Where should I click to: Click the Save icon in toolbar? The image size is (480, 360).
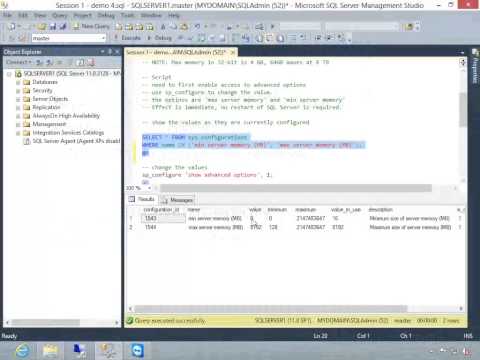(53, 26)
